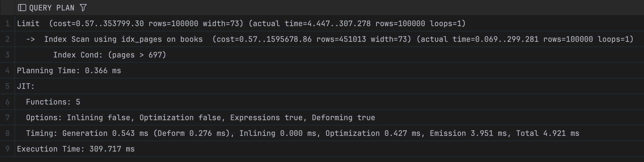Click the Functions: 5 cell
644x162 pixels.
53,102
